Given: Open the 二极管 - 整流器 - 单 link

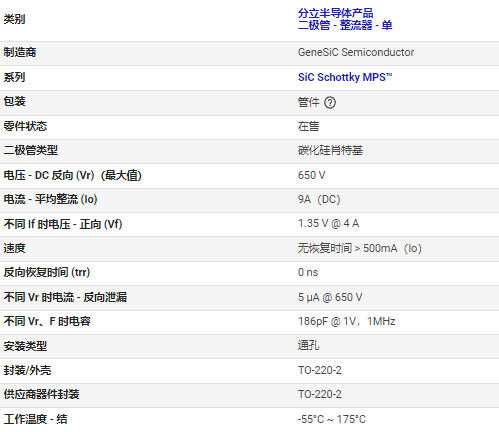Looking at the screenshot, I should [345, 25].
